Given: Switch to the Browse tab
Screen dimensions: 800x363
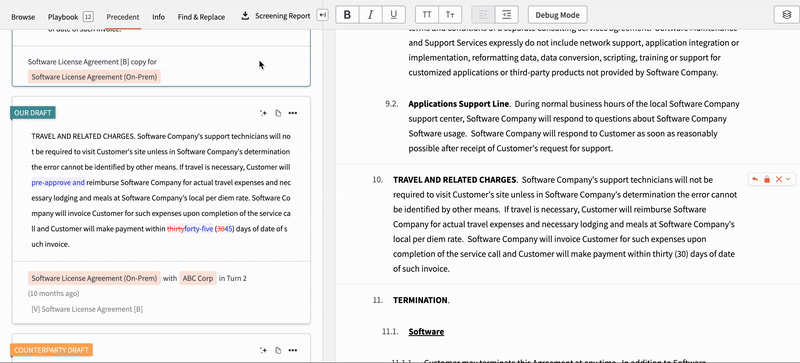Looking at the screenshot, I should 23,17.
